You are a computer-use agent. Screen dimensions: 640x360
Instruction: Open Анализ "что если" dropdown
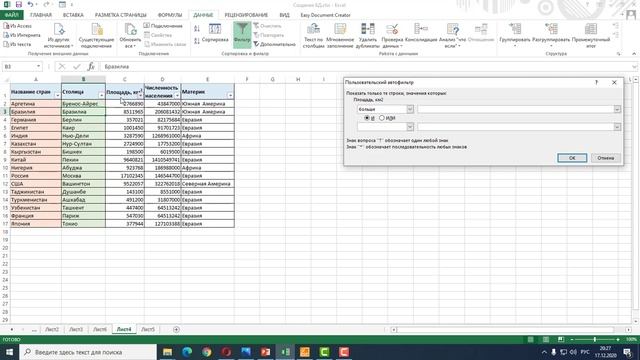point(453,36)
